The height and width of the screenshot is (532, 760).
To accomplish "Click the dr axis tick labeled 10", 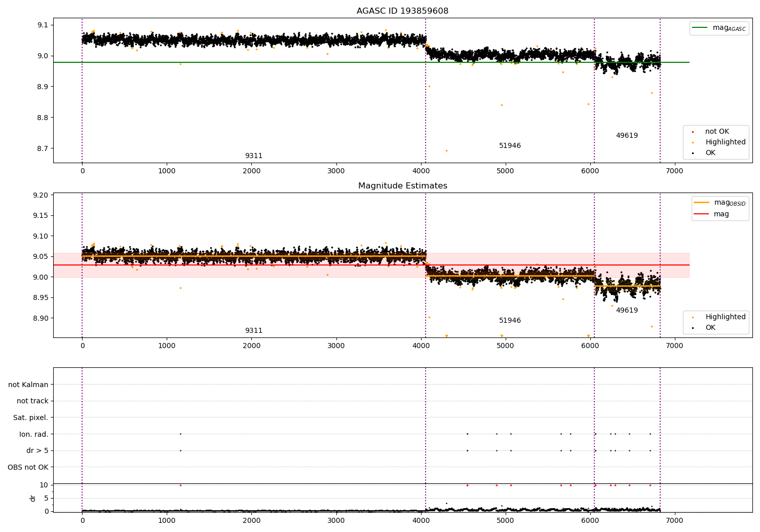I will [x=44, y=485].
